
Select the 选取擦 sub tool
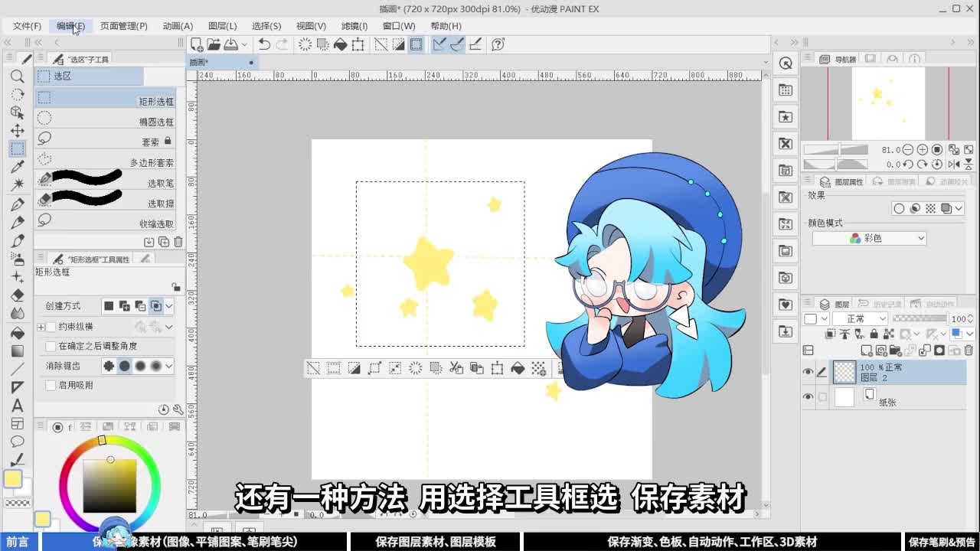106,201
